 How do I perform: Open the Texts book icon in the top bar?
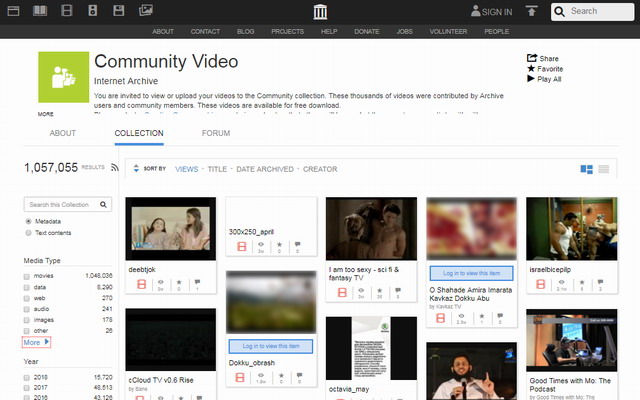pyautogui.click(x=40, y=11)
